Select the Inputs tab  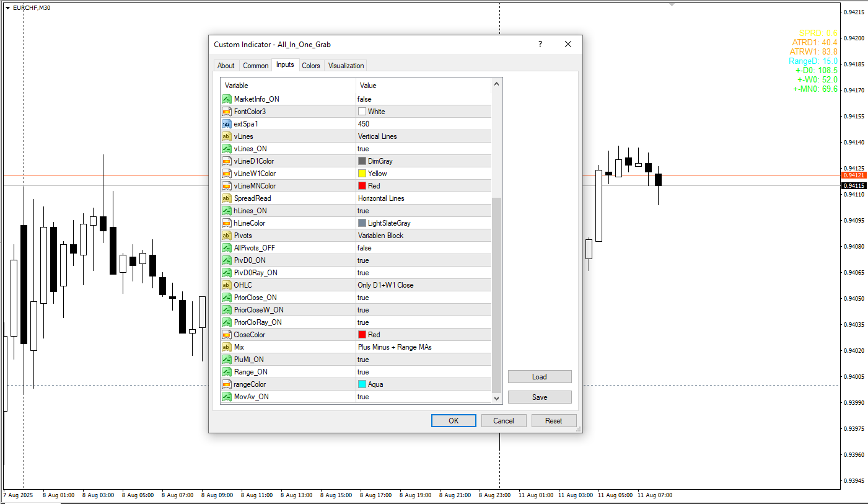[285, 64]
